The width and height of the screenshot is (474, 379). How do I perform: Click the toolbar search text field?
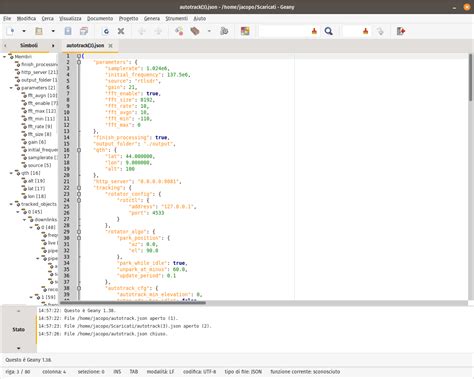(285, 31)
